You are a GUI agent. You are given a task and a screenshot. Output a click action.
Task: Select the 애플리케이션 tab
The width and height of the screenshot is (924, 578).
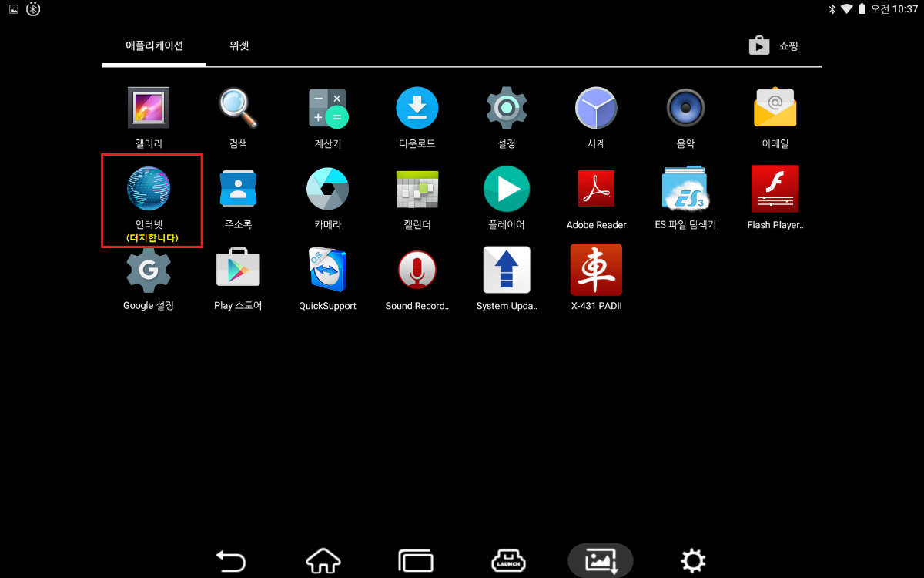coord(155,46)
